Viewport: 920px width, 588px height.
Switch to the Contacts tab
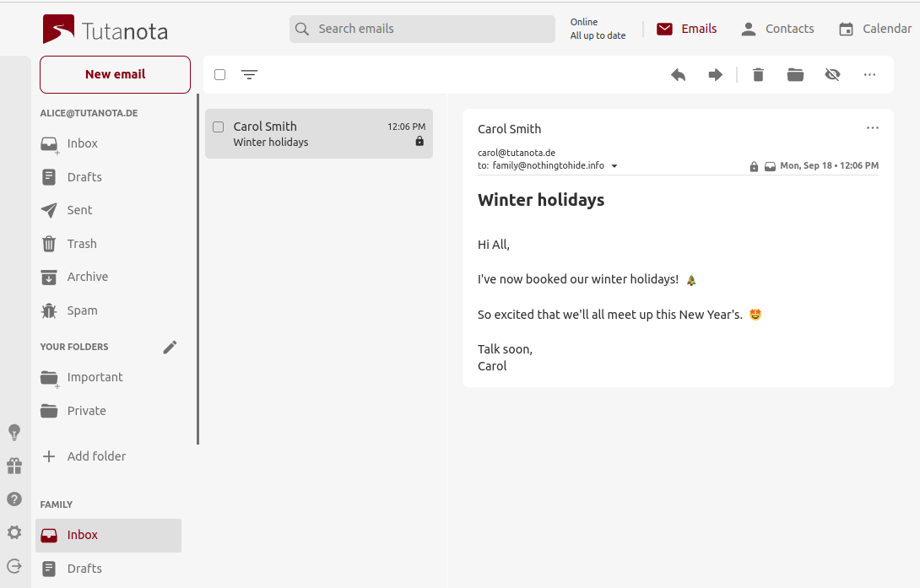coord(777,29)
